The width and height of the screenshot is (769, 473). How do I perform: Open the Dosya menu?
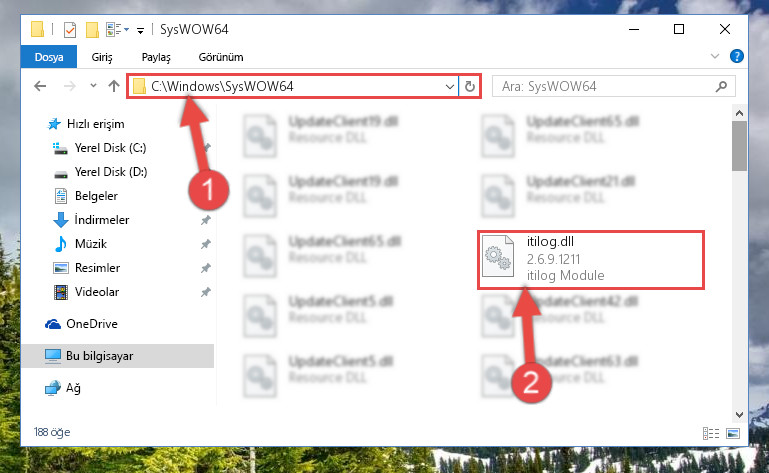point(49,57)
